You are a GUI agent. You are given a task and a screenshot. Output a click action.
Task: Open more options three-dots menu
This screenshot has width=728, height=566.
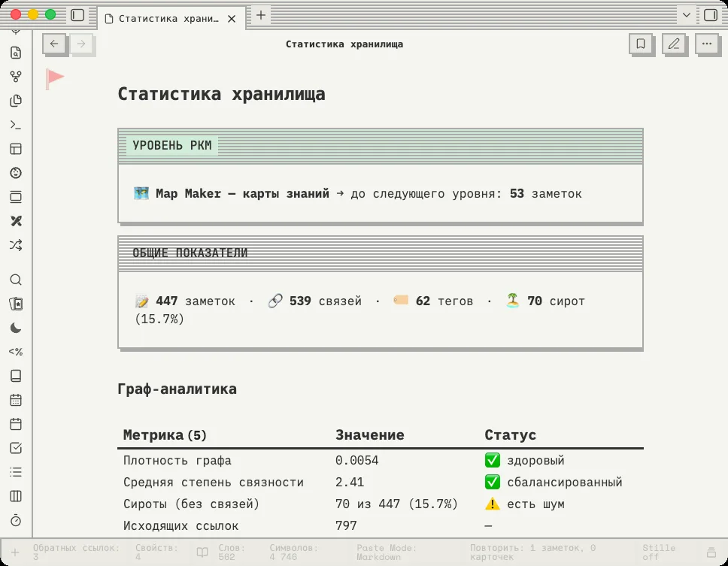[707, 44]
